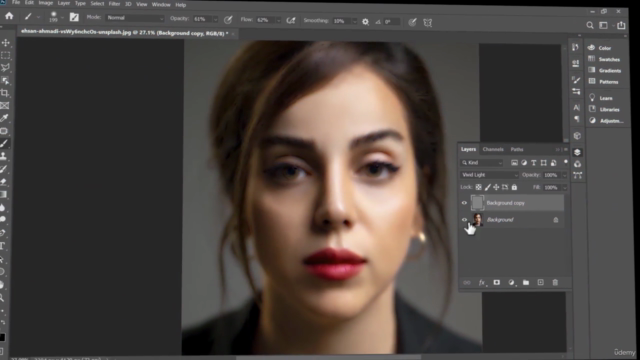
Task: Click the foreground color swatch
Action: [x=2, y=337]
